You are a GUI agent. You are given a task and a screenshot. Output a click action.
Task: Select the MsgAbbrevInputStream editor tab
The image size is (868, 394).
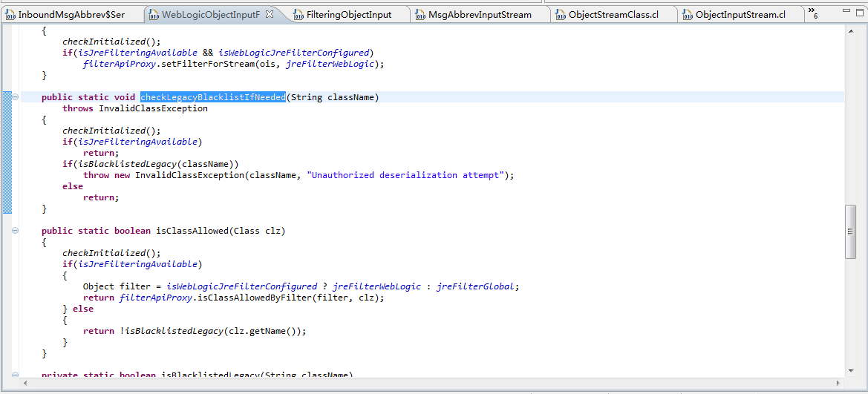pos(480,15)
